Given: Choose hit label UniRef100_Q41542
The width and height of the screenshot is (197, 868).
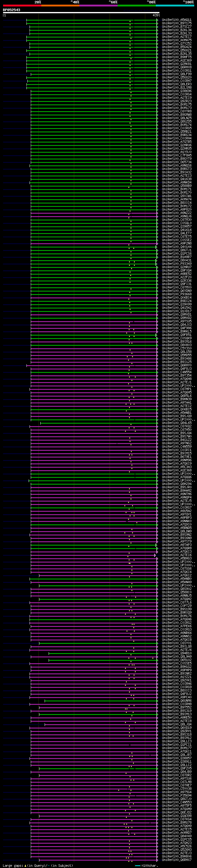Looking at the screenshot, I should pos(176,308).
